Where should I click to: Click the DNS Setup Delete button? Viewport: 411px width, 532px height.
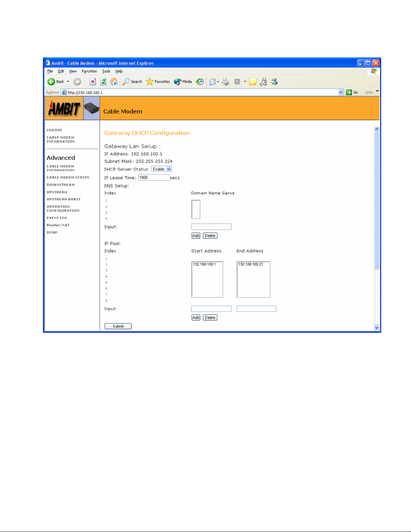(x=210, y=236)
